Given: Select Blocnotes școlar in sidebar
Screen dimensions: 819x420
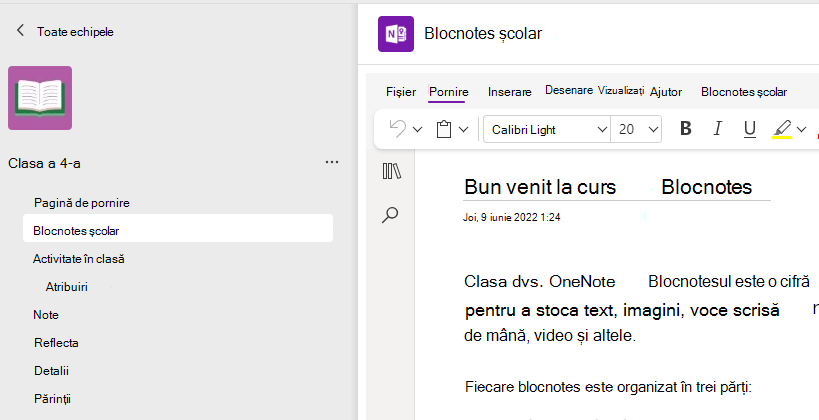Looking at the screenshot, I should click(178, 230).
